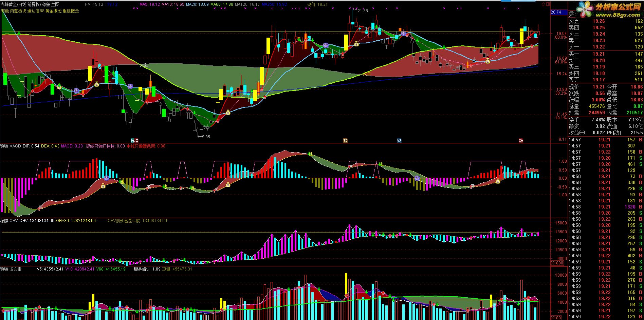Click the 内盘 210517 value
Viewport: 644px width, 320px height.
click(x=635, y=113)
